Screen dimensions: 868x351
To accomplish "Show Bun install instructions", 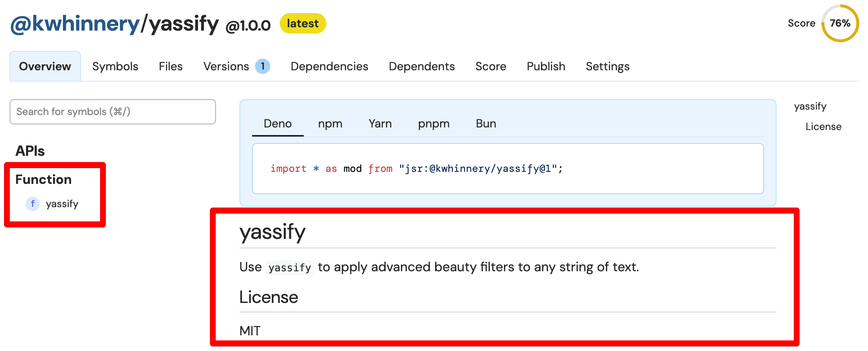I will pos(486,124).
